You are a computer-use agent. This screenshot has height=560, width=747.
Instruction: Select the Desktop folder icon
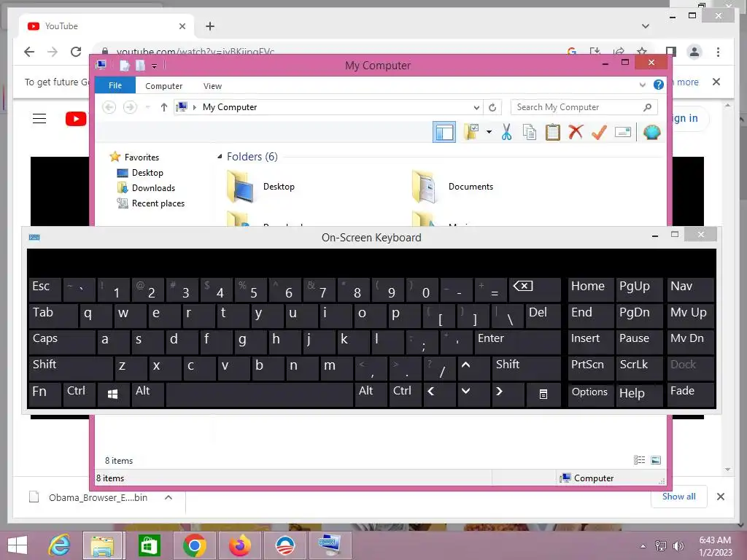tap(240, 187)
